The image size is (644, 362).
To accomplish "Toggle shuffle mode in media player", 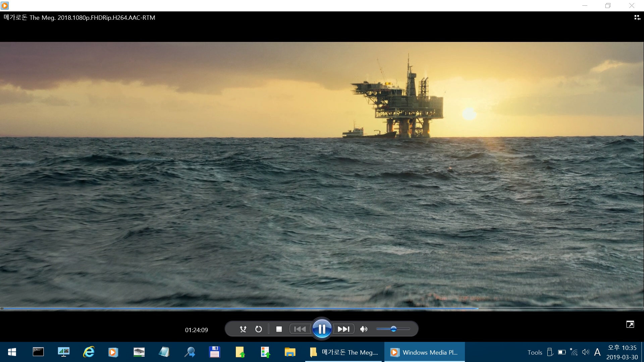I will [x=243, y=329].
